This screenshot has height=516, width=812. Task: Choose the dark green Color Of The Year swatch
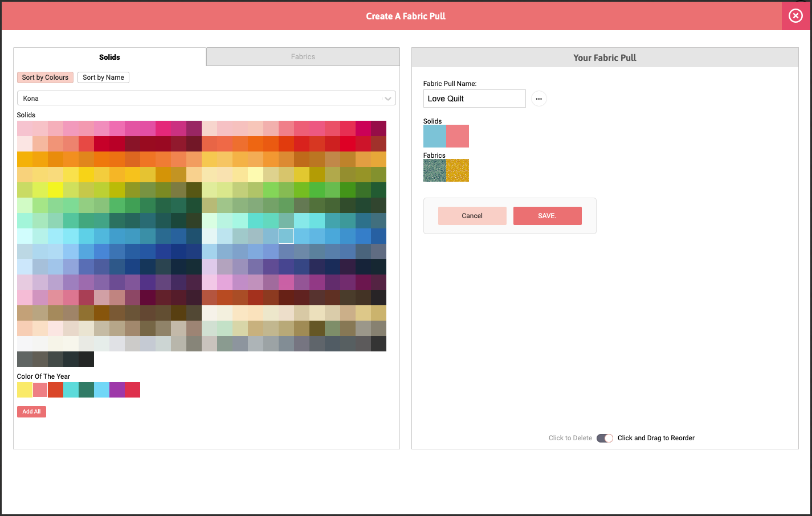tap(86, 390)
